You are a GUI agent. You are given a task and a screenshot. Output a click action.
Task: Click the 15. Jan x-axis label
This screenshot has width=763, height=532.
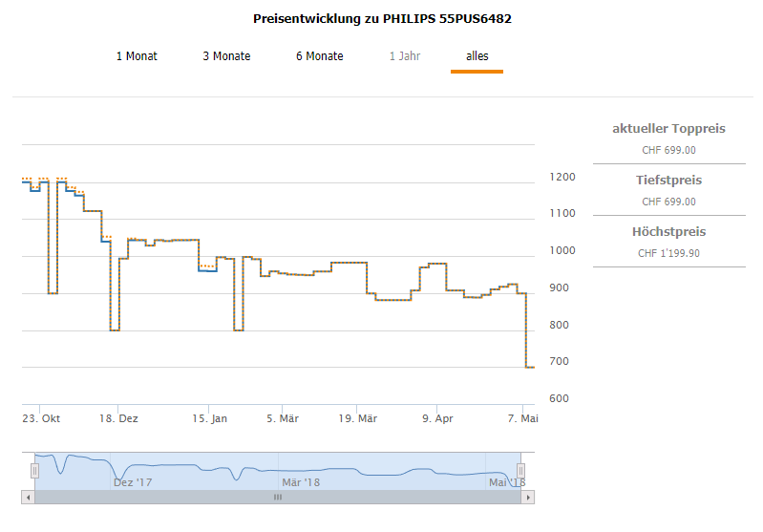click(209, 418)
